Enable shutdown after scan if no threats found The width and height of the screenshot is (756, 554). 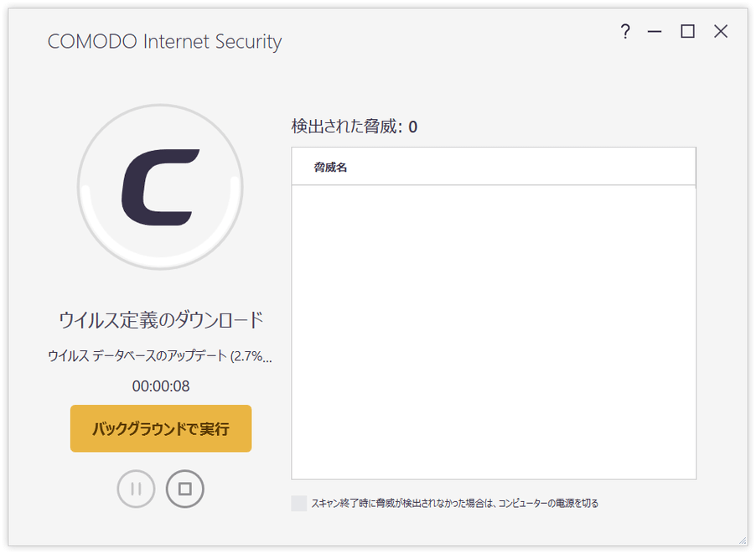coord(299,504)
